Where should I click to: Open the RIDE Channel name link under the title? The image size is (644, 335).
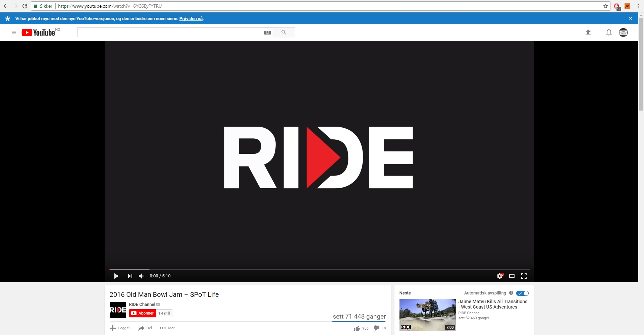[142, 305]
